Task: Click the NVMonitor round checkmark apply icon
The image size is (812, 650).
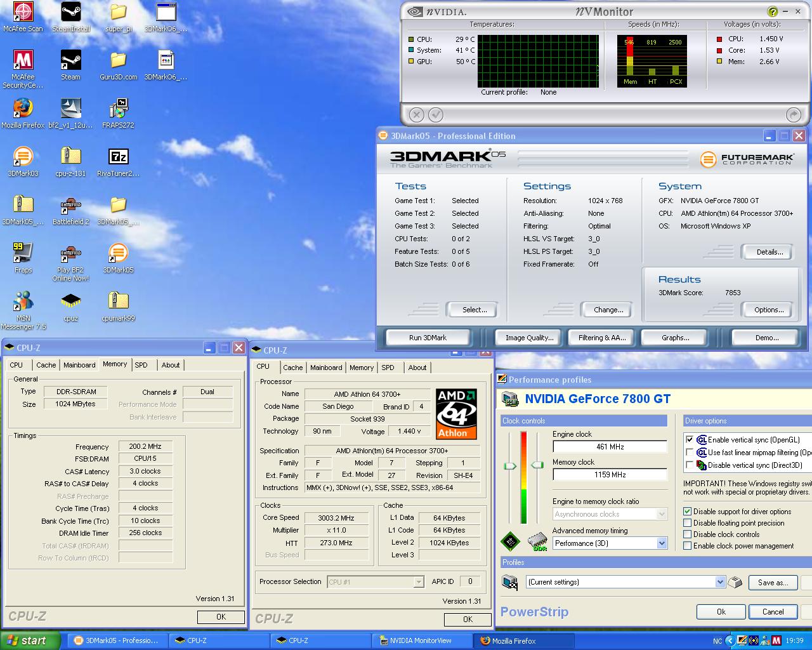Action: point(436,114)
